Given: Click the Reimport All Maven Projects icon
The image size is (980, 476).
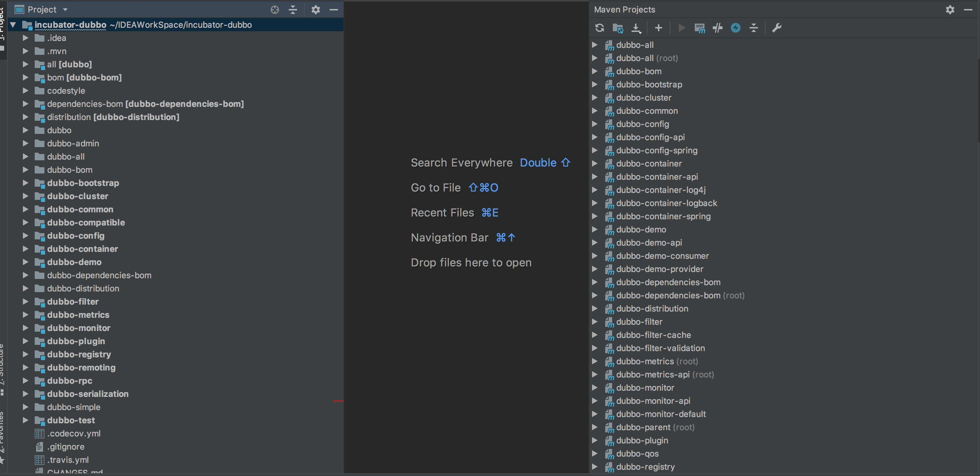Looking at the screenshot, I should point(600,28).
